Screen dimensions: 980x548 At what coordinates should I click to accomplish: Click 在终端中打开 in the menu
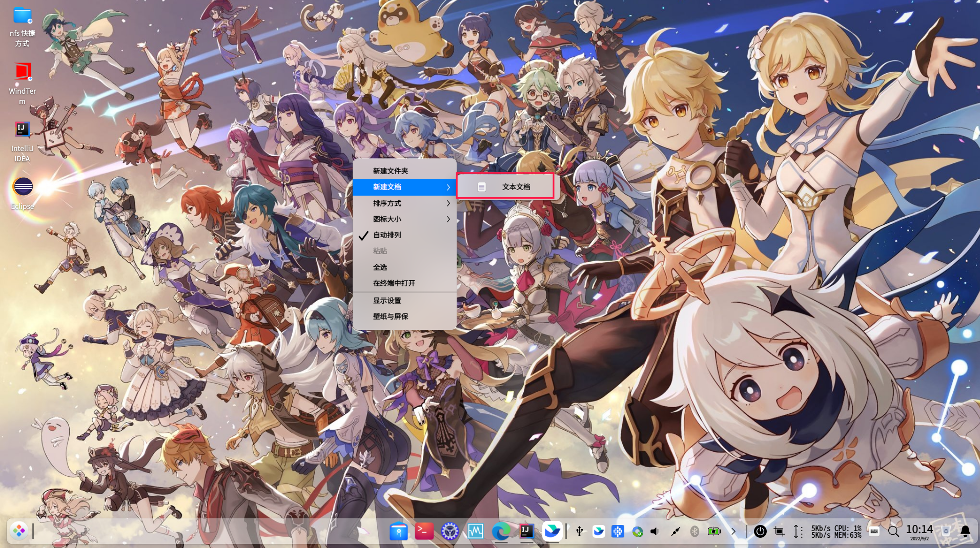click(394, 283)
